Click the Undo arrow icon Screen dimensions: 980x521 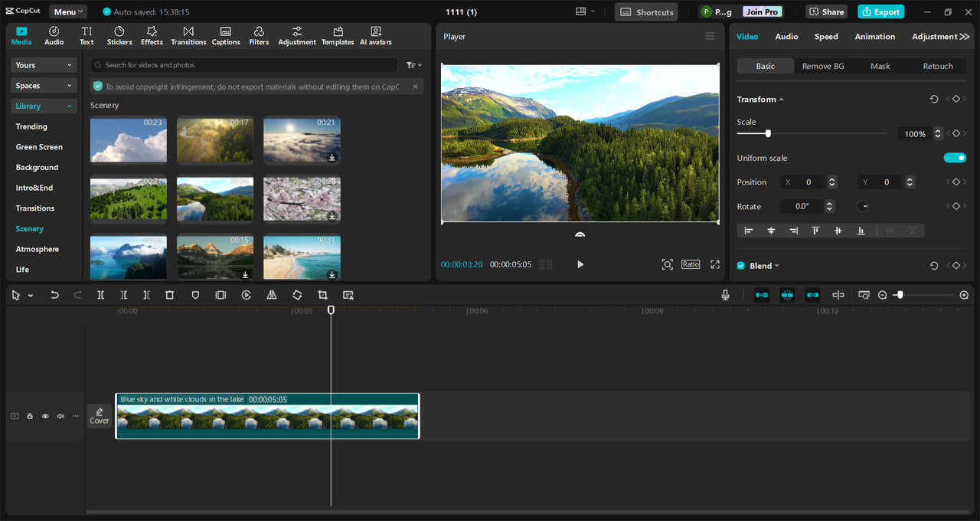pos(54,295)
